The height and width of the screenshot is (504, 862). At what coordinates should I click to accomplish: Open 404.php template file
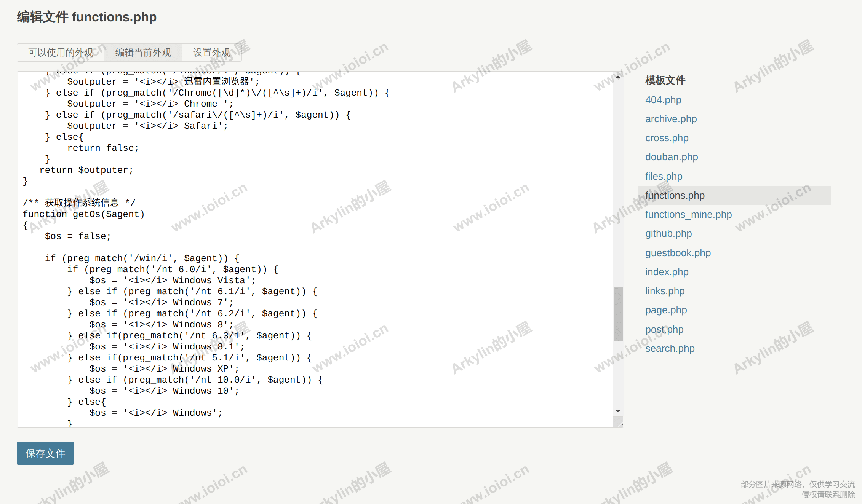(x=663, y=100)
